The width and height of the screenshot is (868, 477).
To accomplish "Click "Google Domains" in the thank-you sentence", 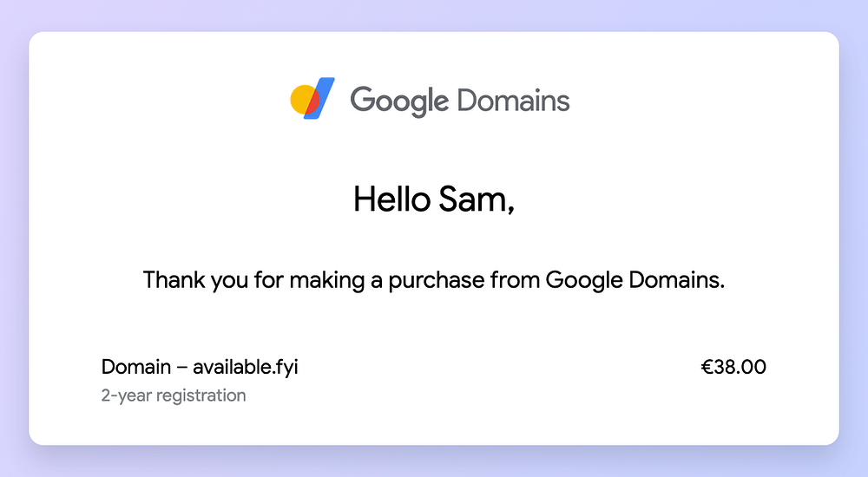I will pos(635,280).
